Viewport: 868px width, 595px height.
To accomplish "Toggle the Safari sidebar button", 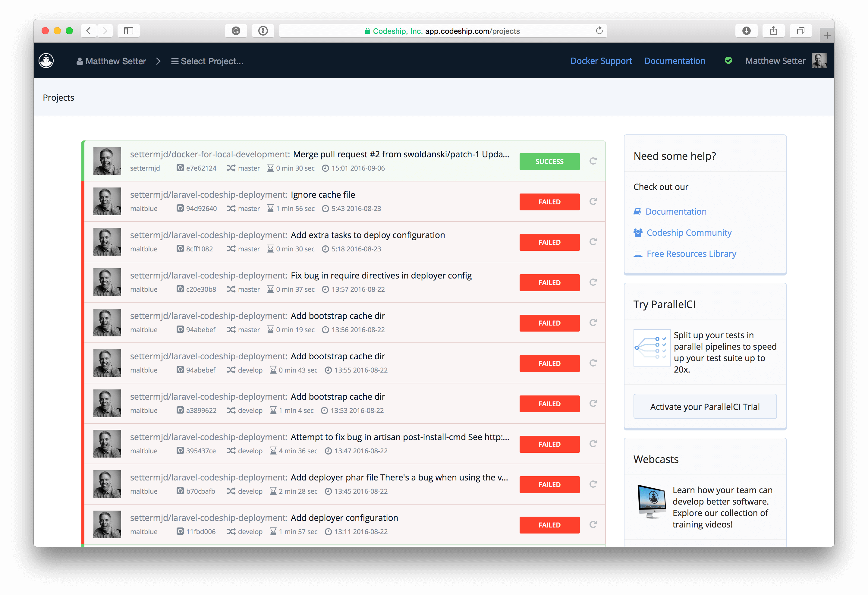I will coord(128,31).
